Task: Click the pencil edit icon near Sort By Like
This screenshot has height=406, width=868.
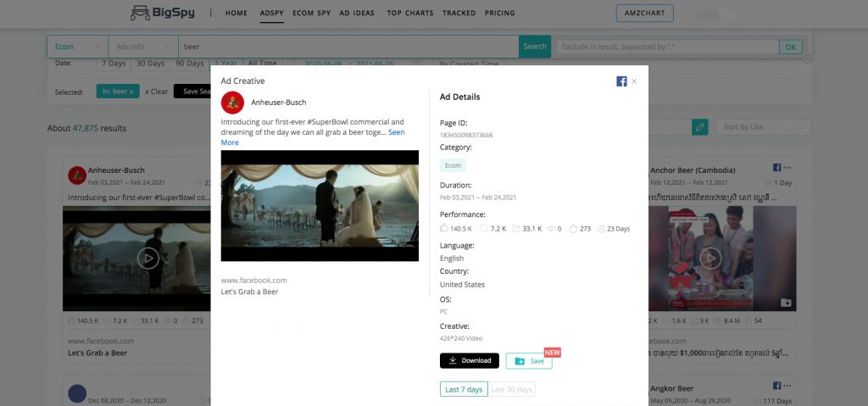Action: [699, 127]
